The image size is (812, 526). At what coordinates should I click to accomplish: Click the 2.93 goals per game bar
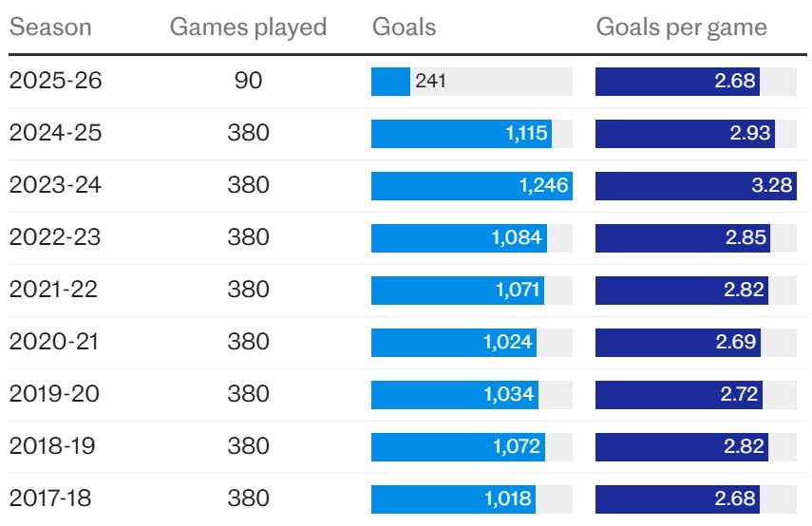[x=685, y=134]
